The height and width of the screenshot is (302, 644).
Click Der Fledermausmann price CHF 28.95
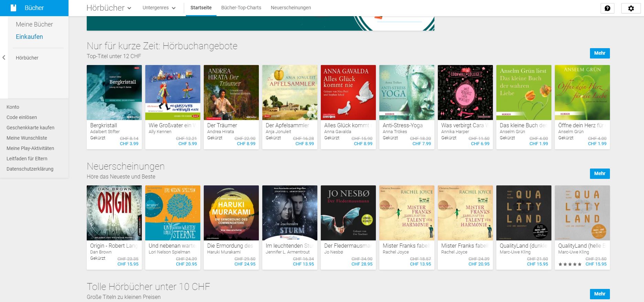click(362, 264)
